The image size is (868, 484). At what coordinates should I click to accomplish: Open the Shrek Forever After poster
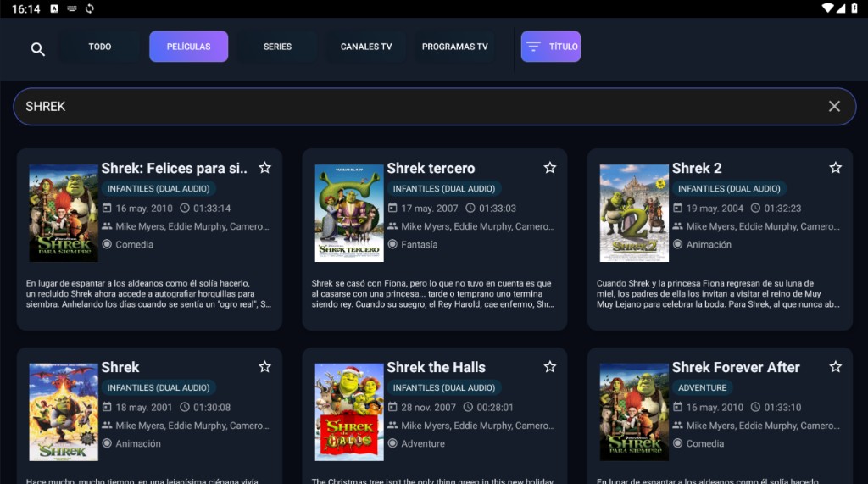pyautogui.click(x=634, y=412)
